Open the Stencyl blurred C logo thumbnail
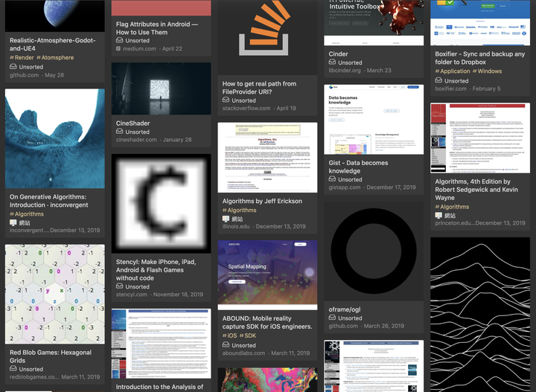The image size is (536, 392). tap(161, 204)
